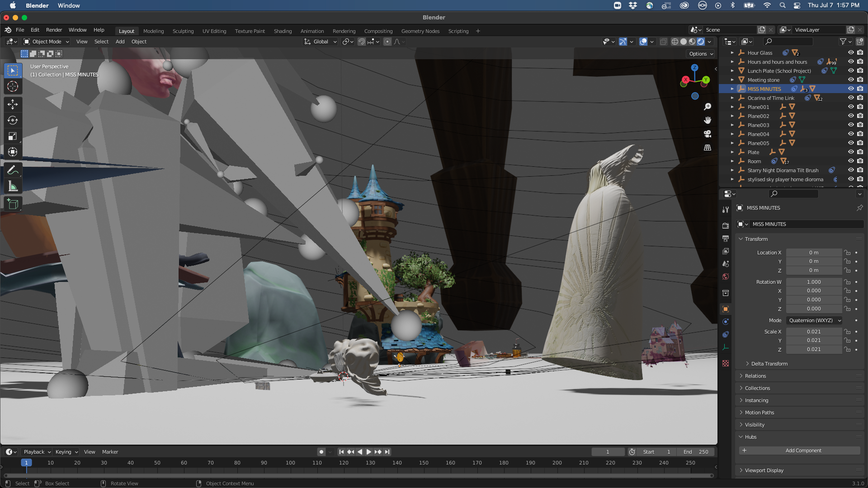Toggle camera view in viewport

(x=708, y=134)
